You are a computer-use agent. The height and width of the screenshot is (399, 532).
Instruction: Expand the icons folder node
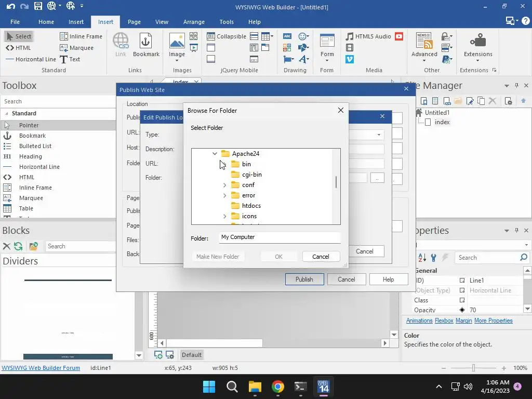click(x=224, y=217)
